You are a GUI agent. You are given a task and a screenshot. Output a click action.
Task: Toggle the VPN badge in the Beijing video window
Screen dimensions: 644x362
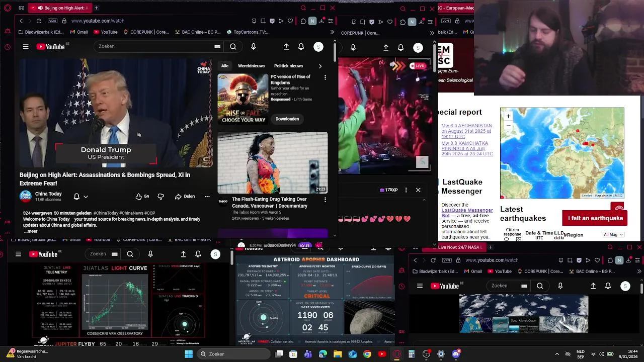52,21
